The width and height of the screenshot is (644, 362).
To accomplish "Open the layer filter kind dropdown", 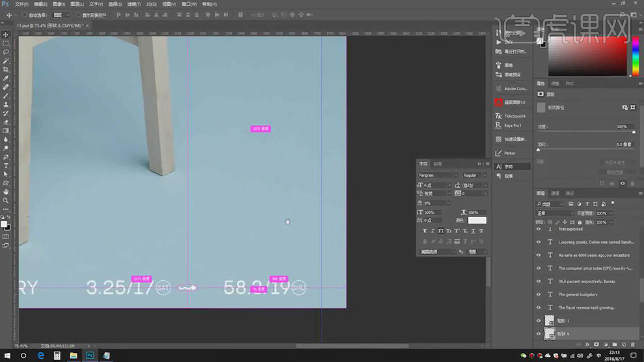I will pos(550,204).
